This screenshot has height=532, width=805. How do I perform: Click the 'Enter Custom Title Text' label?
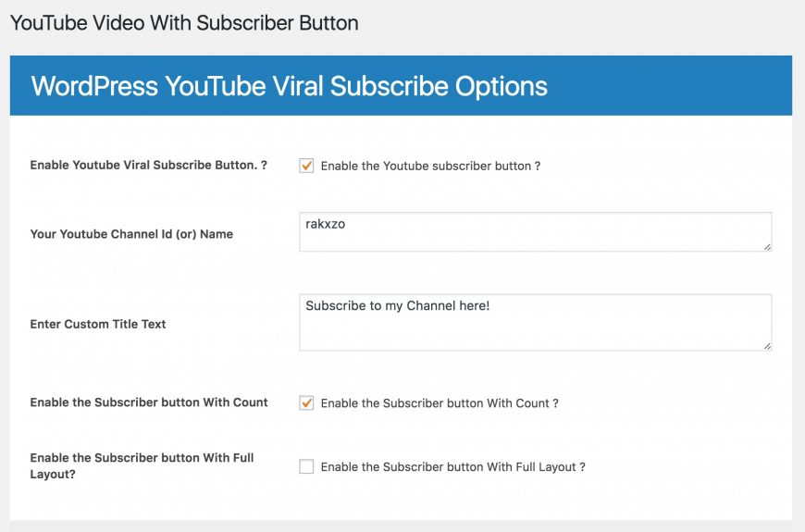coord(98,324)
